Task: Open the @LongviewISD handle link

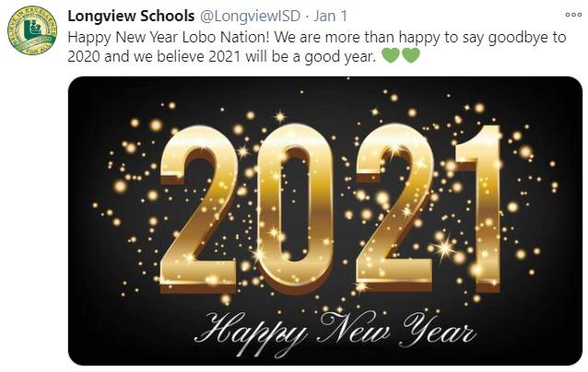Action: 250,16
